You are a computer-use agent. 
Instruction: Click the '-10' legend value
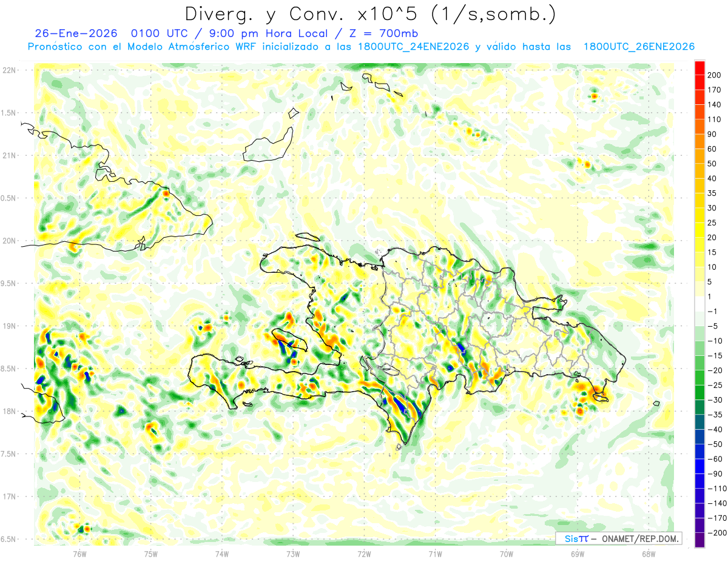click(x=716, y=341)
